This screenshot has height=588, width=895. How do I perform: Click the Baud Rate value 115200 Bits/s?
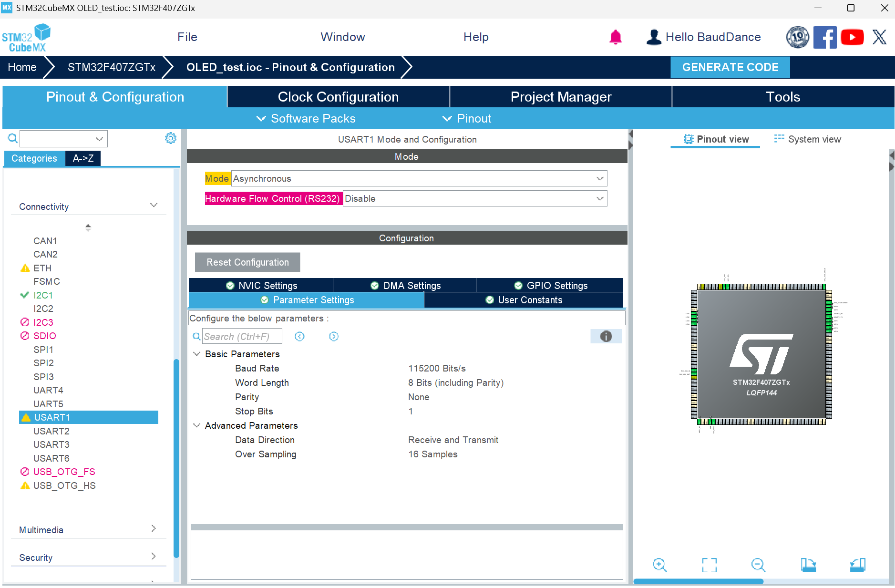tap(437, 368)
